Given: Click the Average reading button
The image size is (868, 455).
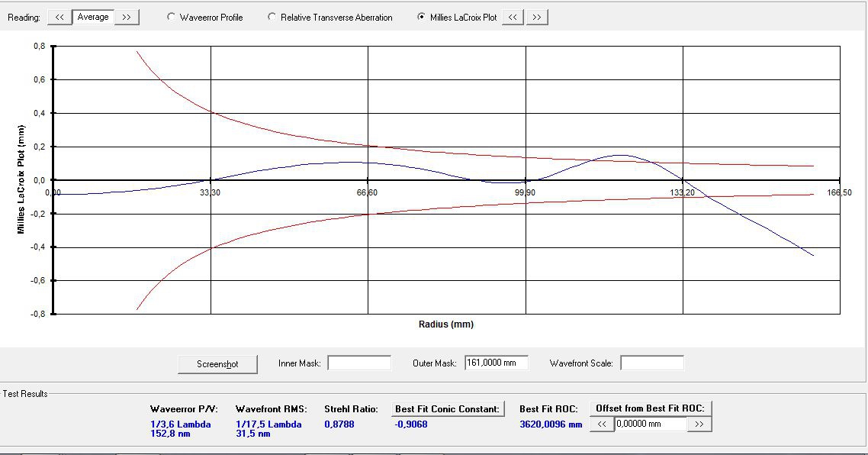Looking at the screenshot, I should point(93,18).
